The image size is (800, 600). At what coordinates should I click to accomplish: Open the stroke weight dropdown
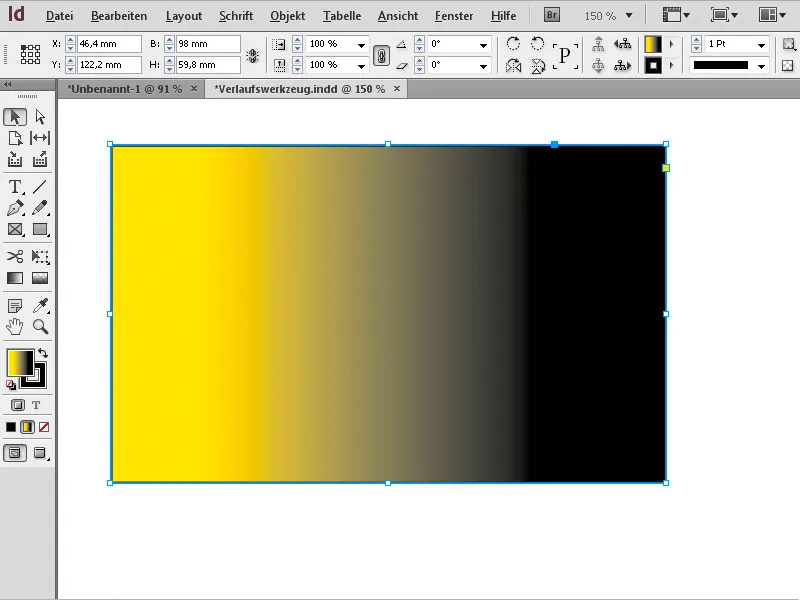click(x=761, y=45)
